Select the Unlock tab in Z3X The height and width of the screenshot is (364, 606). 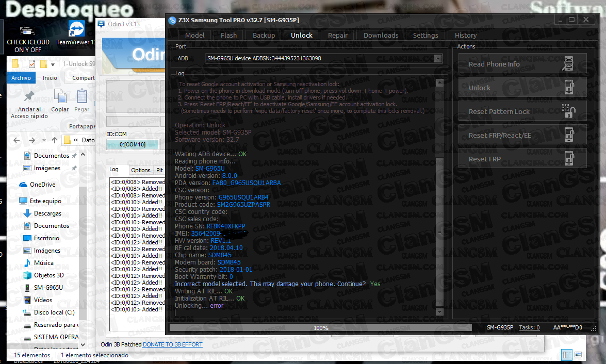point(302,35)
